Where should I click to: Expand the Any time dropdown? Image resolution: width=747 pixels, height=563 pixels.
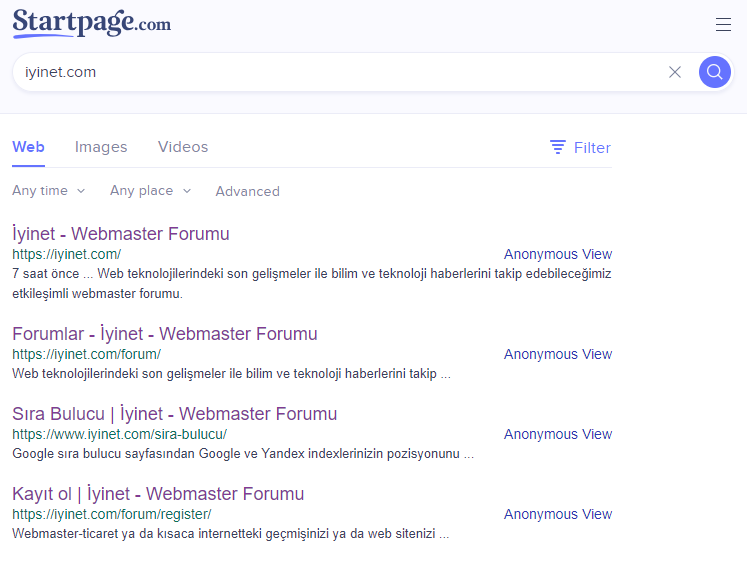coord(49,191)
